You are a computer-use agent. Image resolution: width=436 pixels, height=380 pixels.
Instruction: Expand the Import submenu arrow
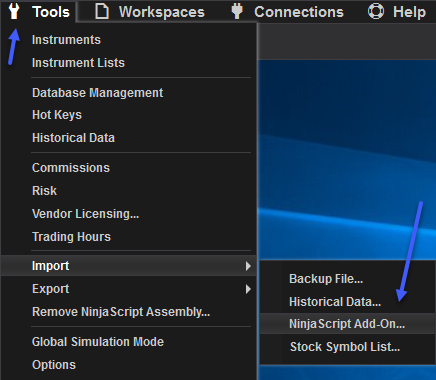[248, 266]
